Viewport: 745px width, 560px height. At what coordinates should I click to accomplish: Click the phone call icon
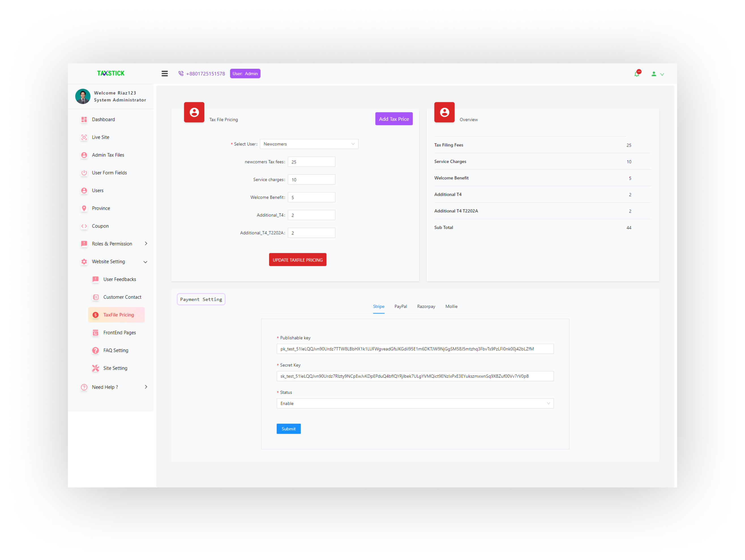pos(181,73)
